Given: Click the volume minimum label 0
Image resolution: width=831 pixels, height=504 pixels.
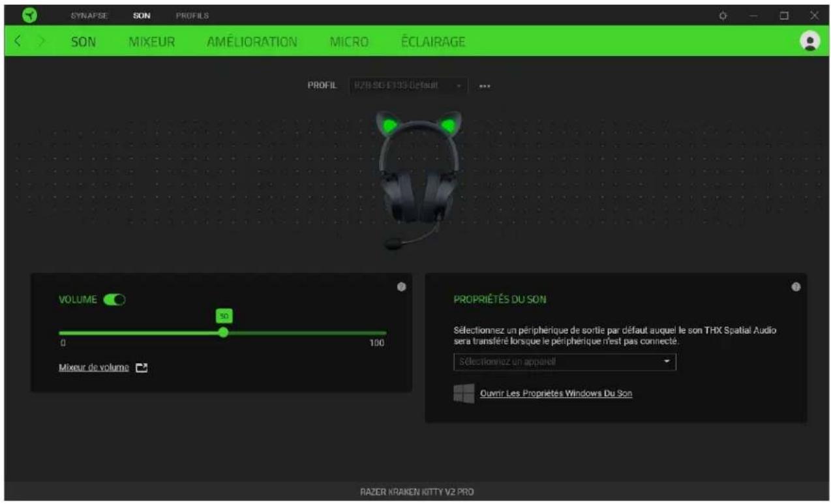Looking at the screenshot, I should point(63,343).
